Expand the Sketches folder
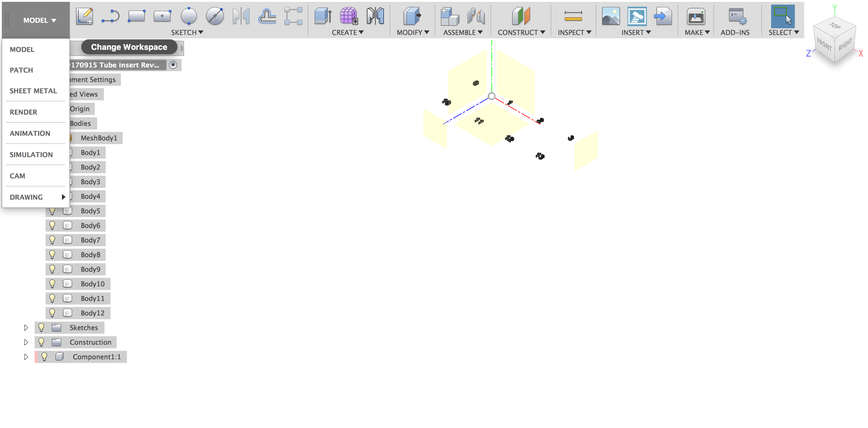Viewport: 868px width, 428px height. click(26, 327)
